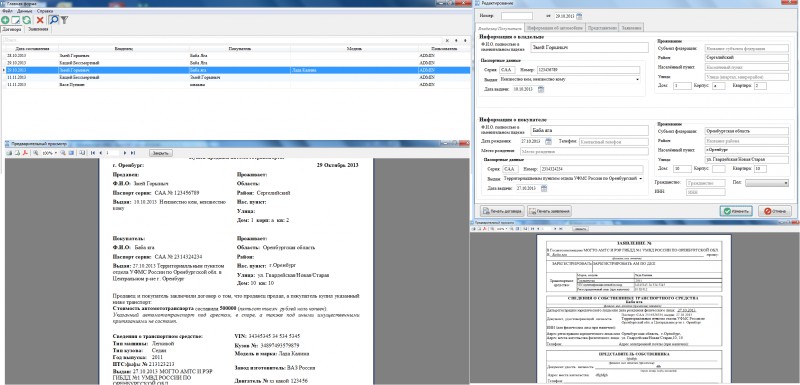
Task: Open the Файл menu in main form
Action: [x=7, y=11]
